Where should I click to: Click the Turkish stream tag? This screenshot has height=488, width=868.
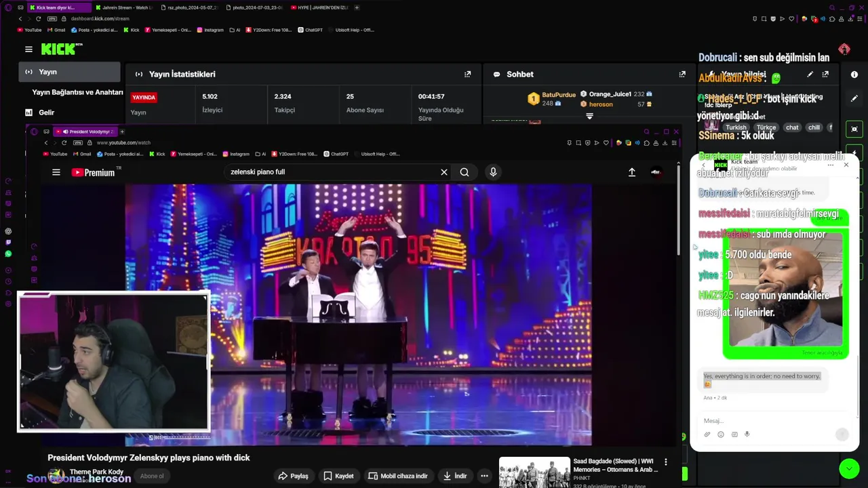pyautogui.click(x=736, y=127)
